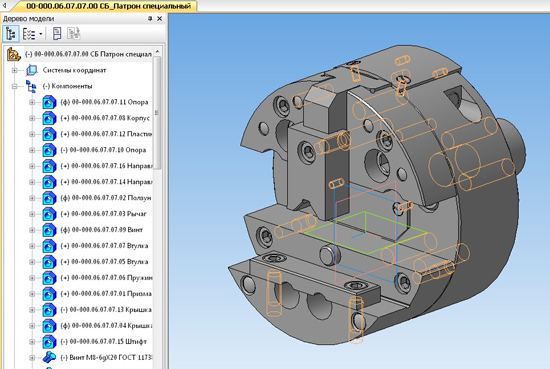This screenshot has height=369, width=550.
Task: Select the 00-000.06.07.07.11 Опора component
Action: (104, 102)
